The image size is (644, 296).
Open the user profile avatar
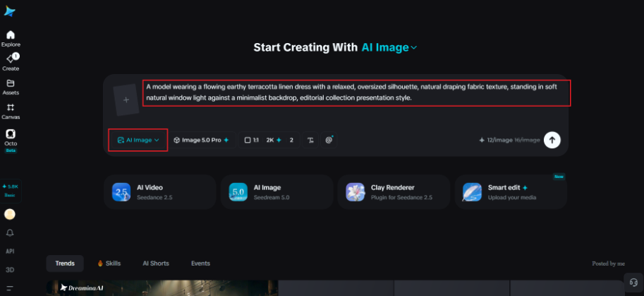click(x=10, y=214)
